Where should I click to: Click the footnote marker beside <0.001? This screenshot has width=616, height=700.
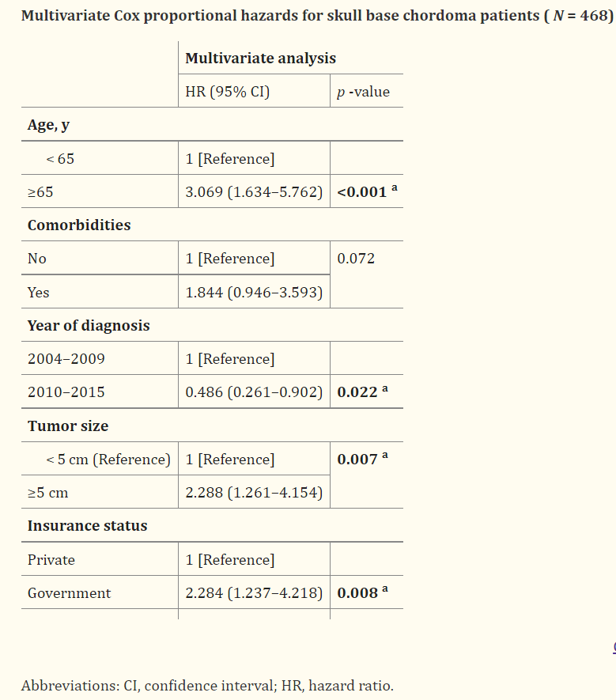click(x=394, y=190)
